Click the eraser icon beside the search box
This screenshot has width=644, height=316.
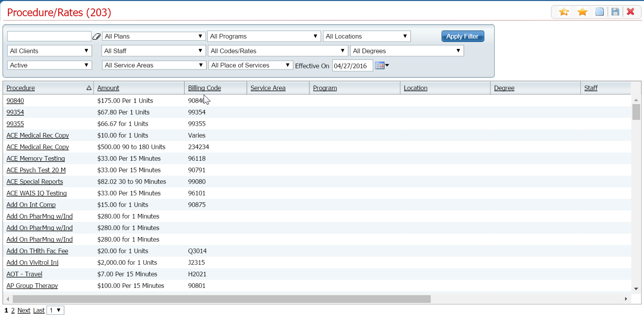coord(96,37)
